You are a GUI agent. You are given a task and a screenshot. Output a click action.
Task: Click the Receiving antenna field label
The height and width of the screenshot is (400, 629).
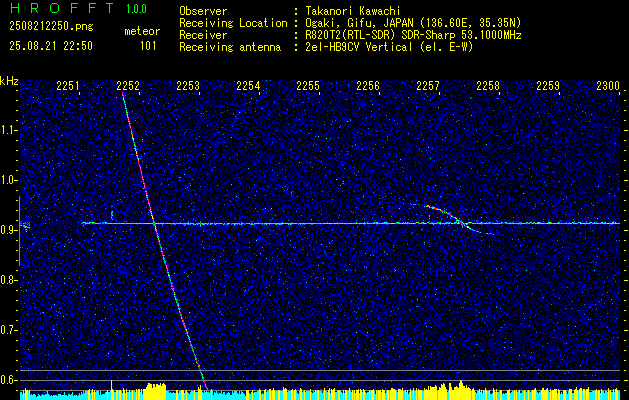(230, 47)
